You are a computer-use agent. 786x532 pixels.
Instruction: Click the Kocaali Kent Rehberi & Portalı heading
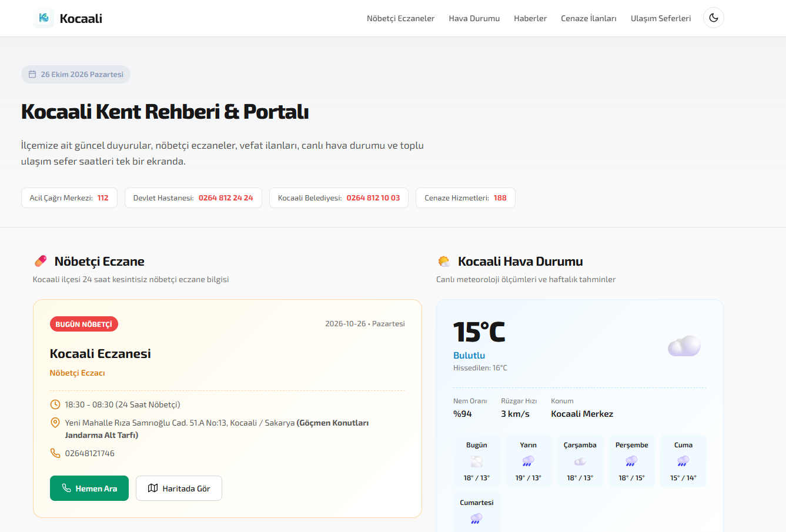point(165,112)
